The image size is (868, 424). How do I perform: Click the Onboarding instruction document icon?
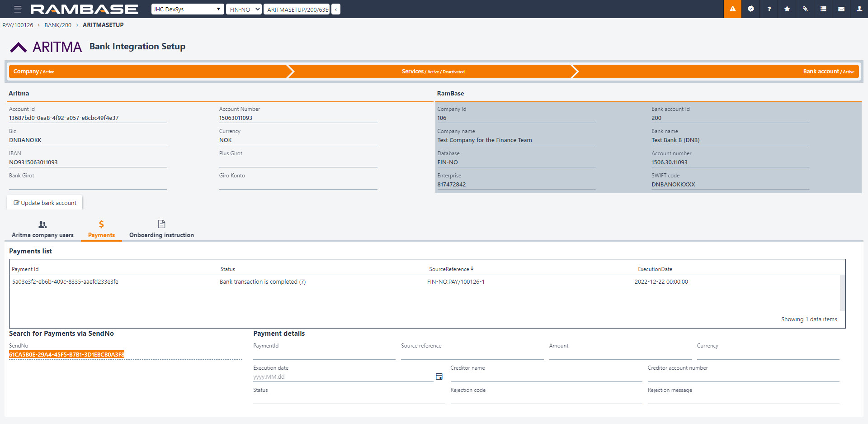pyautogui.click(x=161, y=224)
